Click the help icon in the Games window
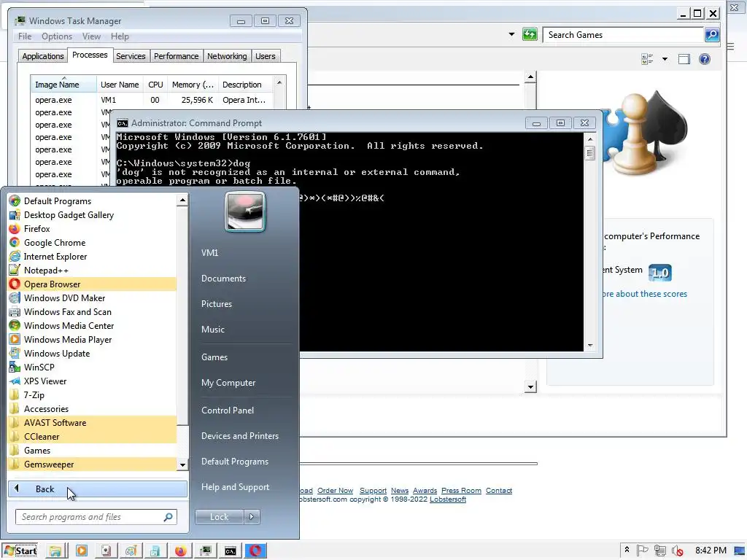The image size is (747, 560). point(704,59)
